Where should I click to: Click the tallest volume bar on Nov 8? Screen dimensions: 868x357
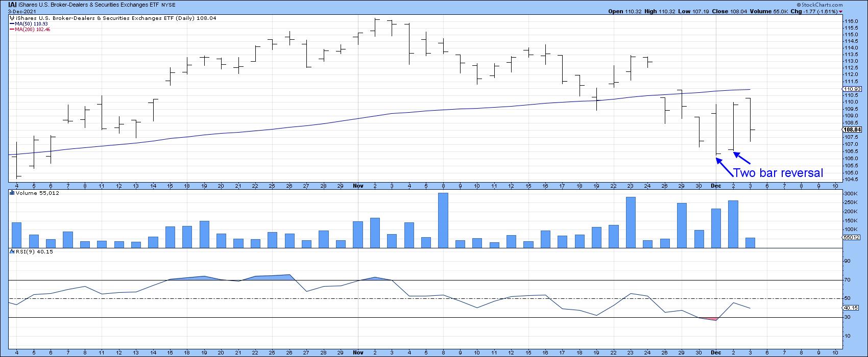click(x=443, y=220)
